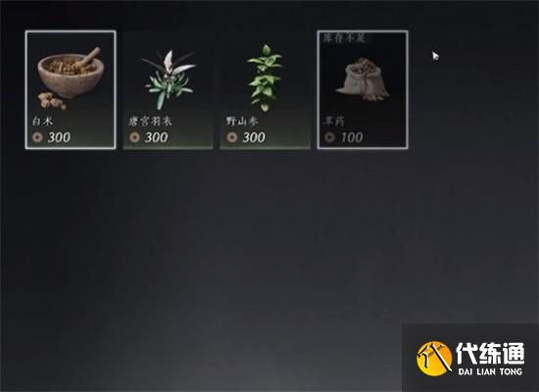Image resolution: width=539 pixels, height=392 pixels.
Task: Click the 白术 item name label
Action: [42, 122]
